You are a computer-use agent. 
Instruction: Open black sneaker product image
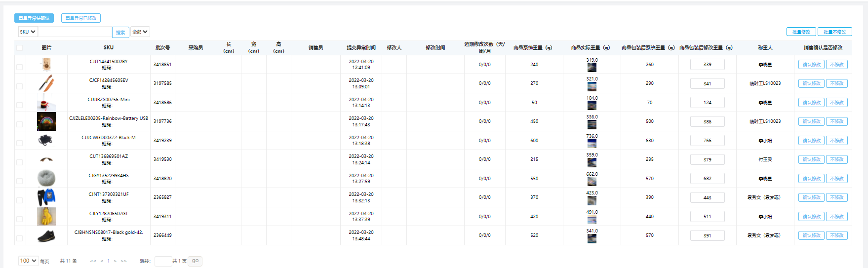tap(46, 235)
